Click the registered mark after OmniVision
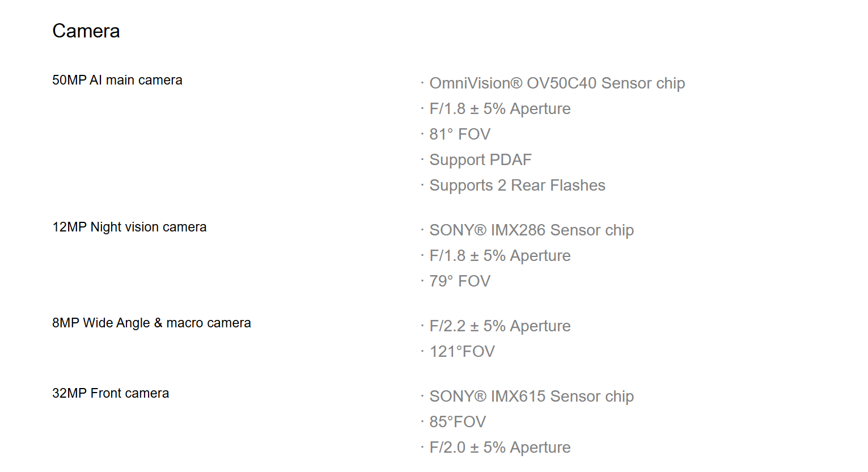The image size is (868, 472). click(x=516, y=83)
